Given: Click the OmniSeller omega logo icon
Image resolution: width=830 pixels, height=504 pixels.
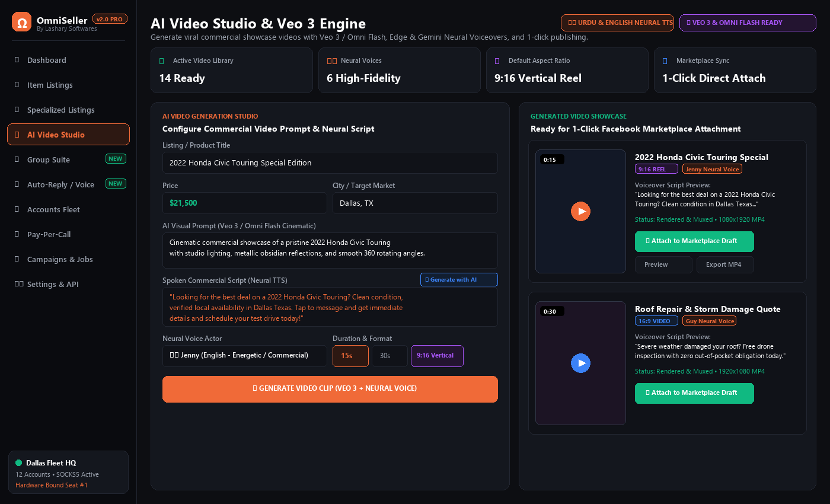Looking at the screenshot, I should tap(22, 22).
